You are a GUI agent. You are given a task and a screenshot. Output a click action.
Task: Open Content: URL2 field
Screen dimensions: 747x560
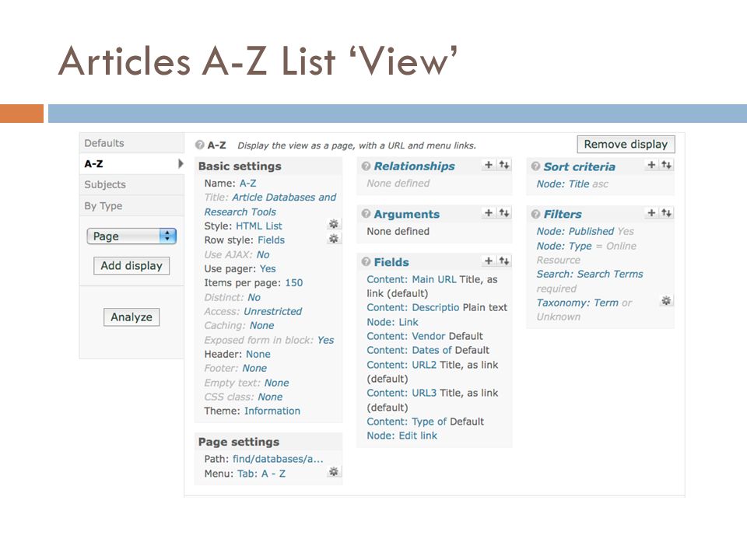click(x=402, y=365)
